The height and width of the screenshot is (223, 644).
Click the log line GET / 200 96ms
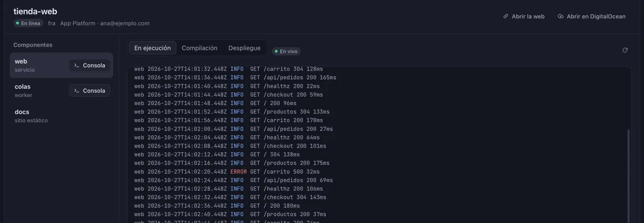click(215, 103)
